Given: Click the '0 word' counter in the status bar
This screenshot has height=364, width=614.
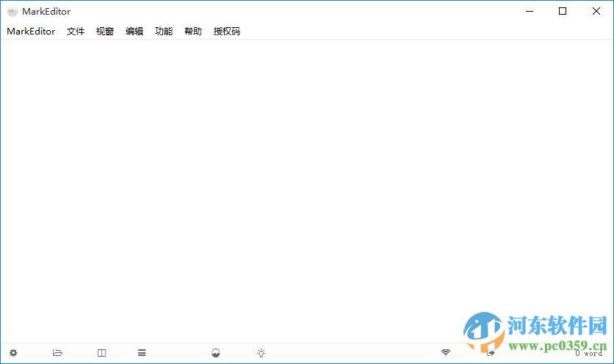Looking at the screenshot, I should click(x=589, y=353).
